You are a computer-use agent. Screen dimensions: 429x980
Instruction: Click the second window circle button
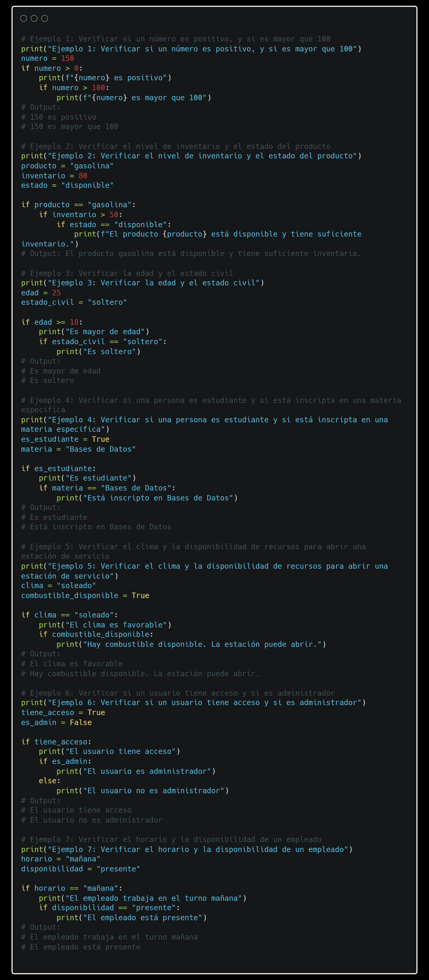pyautogui.click(x=34, y=18)
